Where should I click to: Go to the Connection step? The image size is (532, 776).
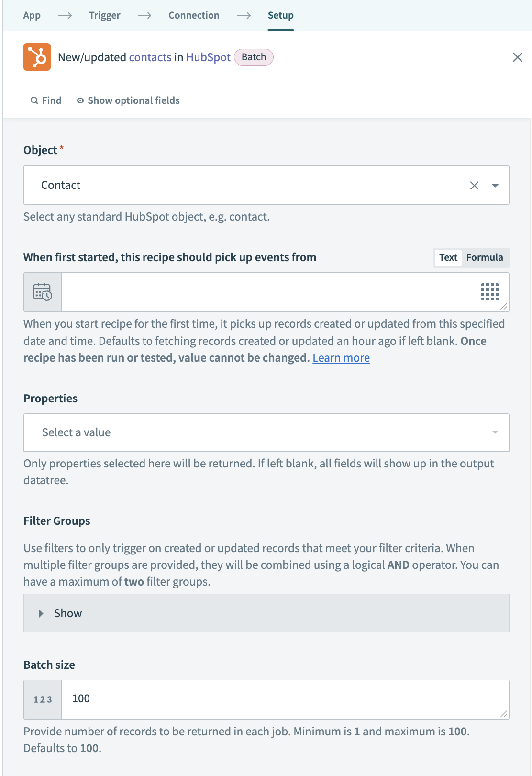[x=193, y=15]
